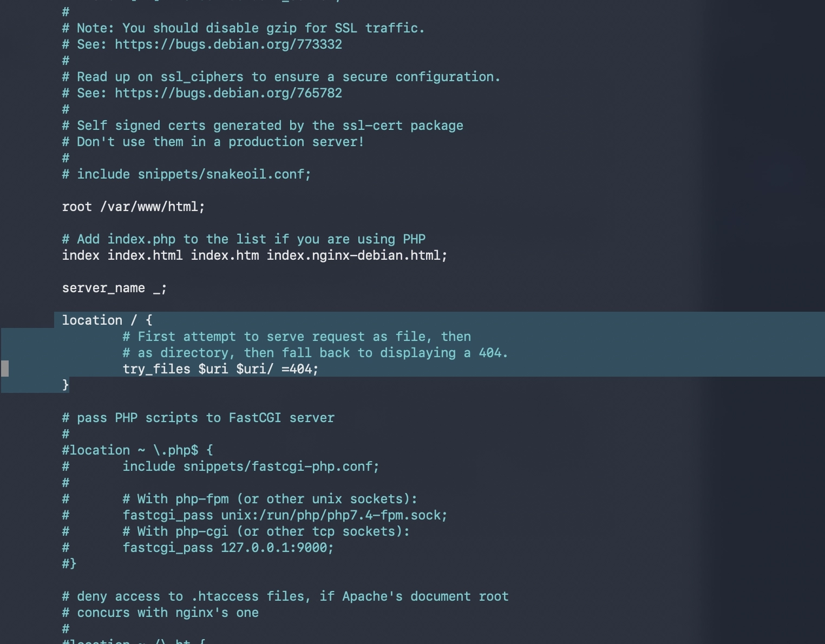Open the bugs.debian.org/773332 link

click(x=228, y=44)
